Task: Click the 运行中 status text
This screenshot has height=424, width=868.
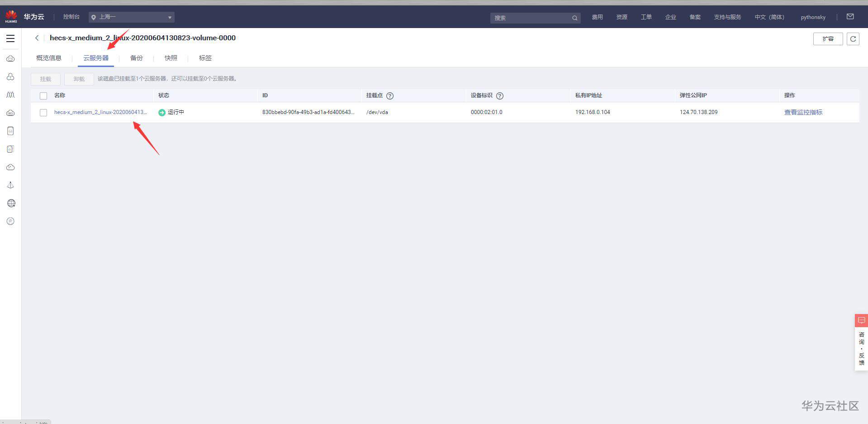Action: pos(176,112)
